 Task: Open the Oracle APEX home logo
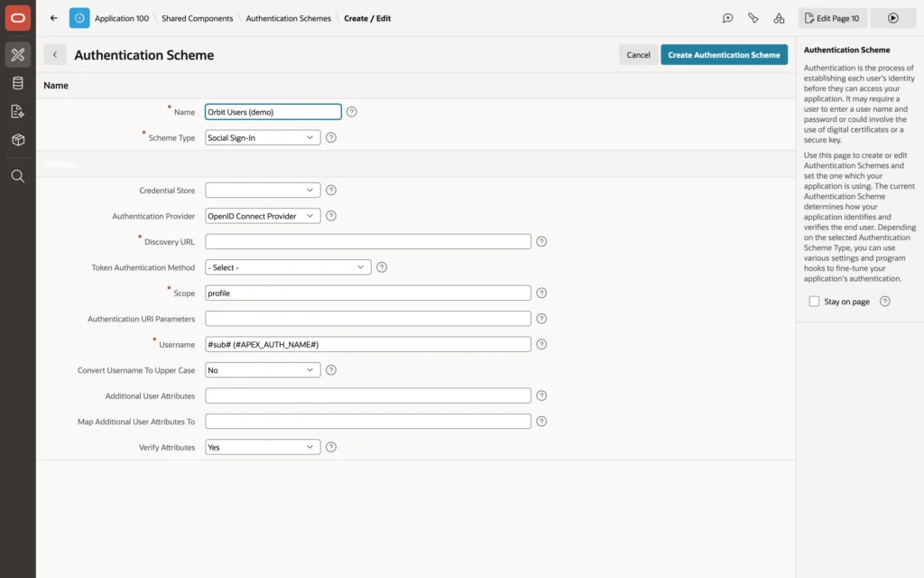18,18
